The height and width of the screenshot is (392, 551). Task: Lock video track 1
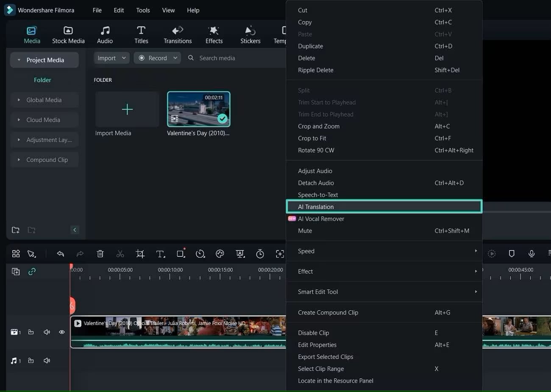[x=31, y=332]
